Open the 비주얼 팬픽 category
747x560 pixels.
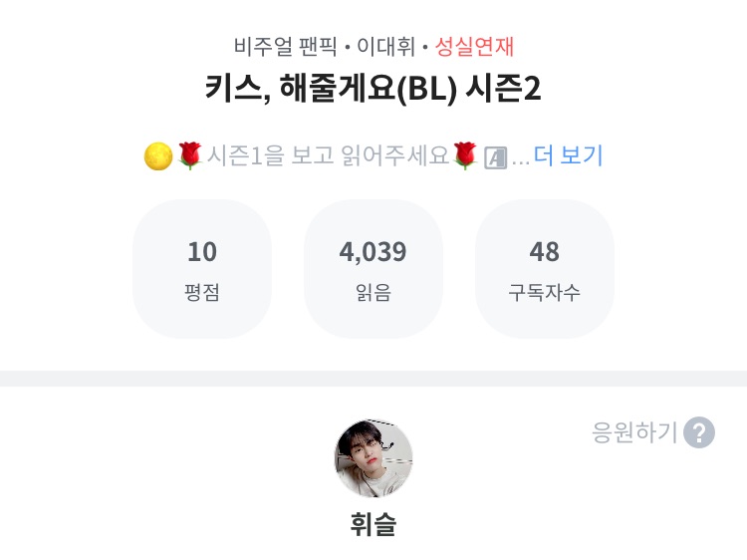pyautogui.click(x=273, y=46)
